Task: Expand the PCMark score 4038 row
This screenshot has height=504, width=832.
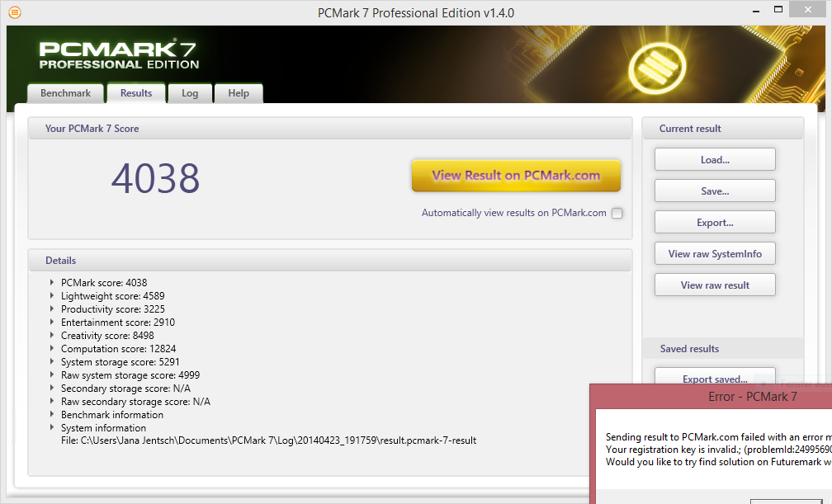Action: (x=51, y=282)
